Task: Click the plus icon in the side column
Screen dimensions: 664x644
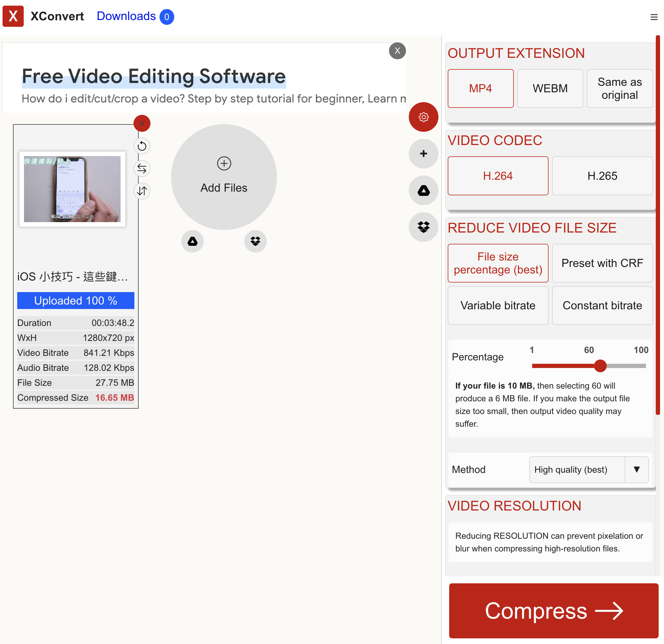Action: pyautogui.click(x=423, y=154)
